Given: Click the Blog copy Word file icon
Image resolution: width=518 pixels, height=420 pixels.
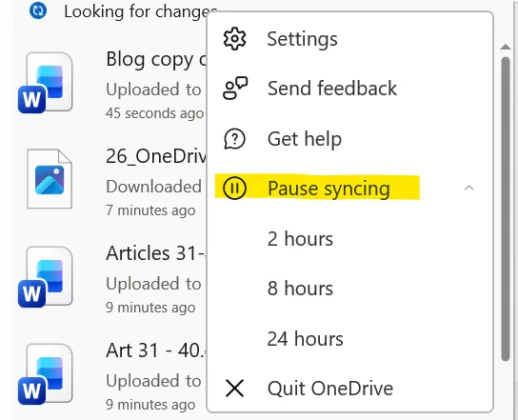Looking at the screenshot, I should (46, 83).
